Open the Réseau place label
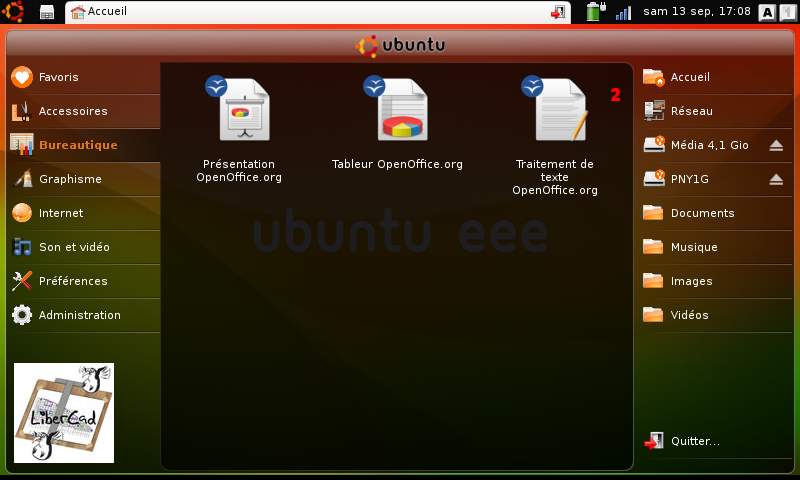Screen dimensions: 800x480 pos(692,111)
